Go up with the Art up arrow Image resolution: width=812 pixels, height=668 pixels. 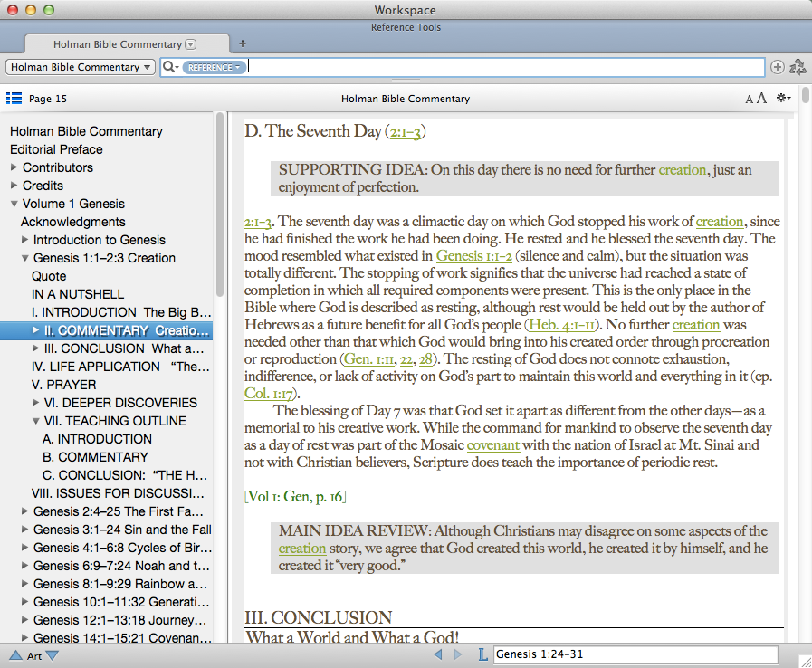[x=15, y=655]
